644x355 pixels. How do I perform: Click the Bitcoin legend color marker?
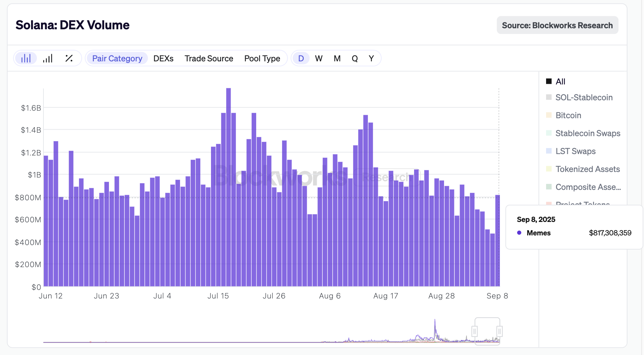coord(549,115)
